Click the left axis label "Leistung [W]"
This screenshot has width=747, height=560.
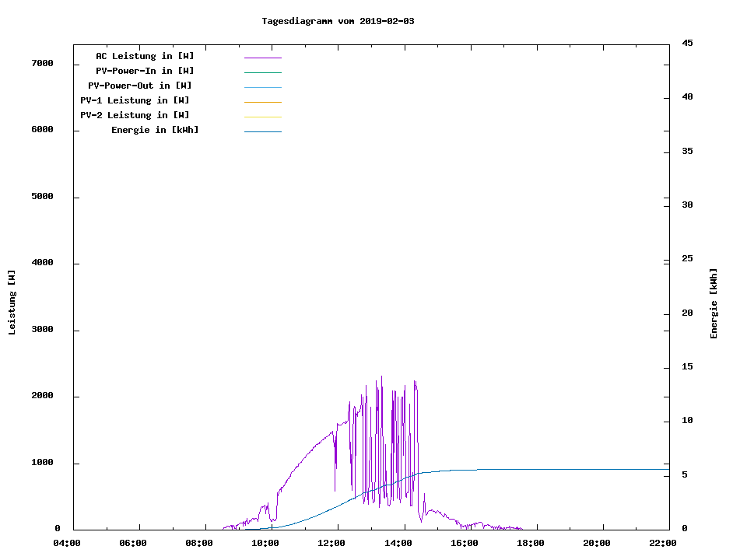point(12,303)
